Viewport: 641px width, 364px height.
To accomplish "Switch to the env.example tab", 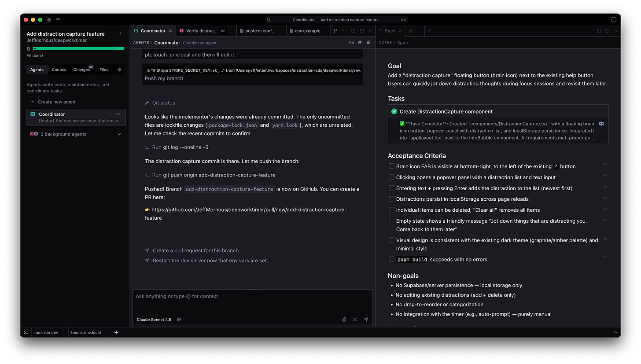I will click(x=307, y=31).
